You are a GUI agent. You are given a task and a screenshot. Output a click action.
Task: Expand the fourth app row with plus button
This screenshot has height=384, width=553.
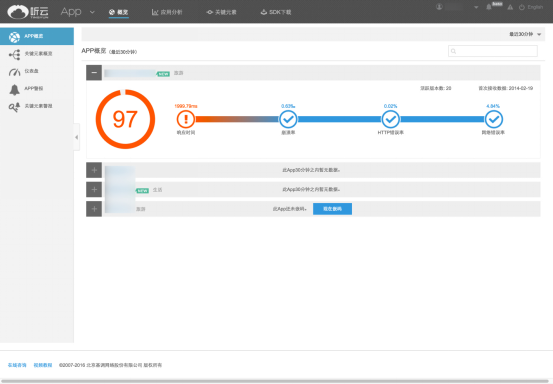point(94,209)
